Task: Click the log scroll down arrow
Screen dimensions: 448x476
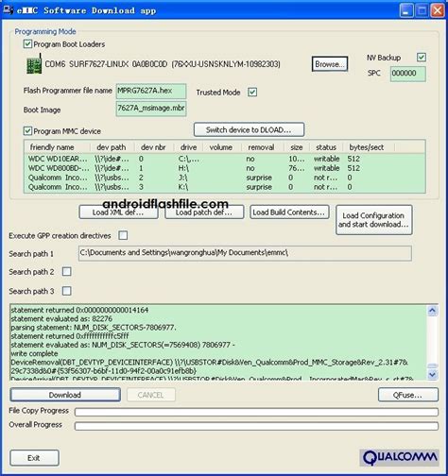Action: (432, 374)
